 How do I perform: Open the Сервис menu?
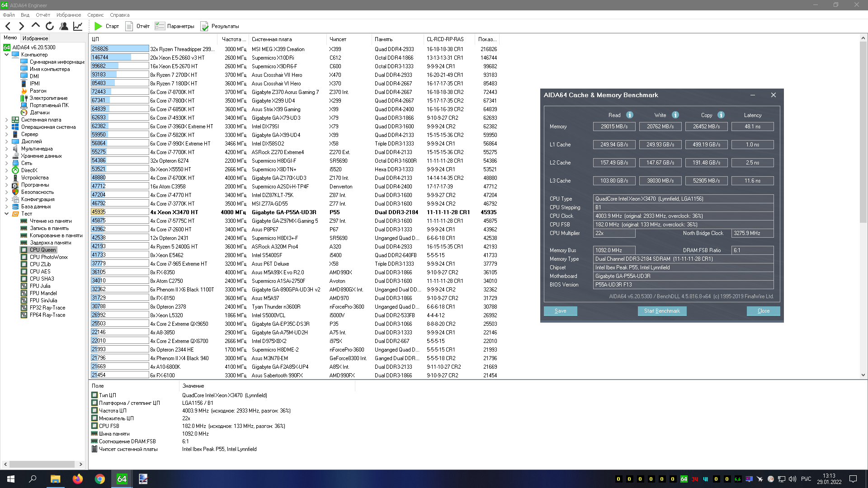click(95, 15)
